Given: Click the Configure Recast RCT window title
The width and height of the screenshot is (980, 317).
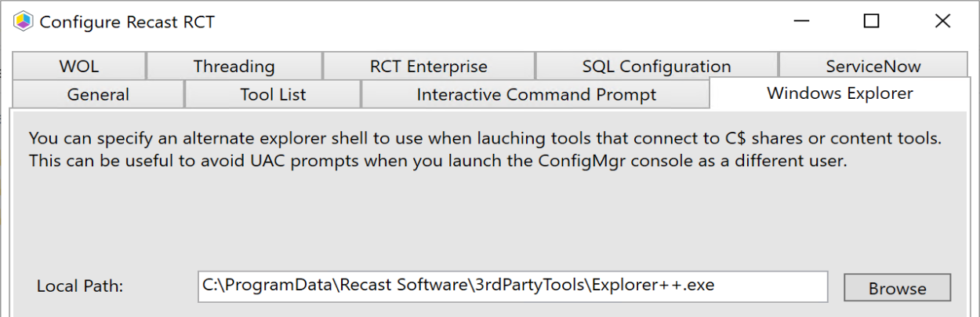Looking at the screenshot, I should point(127,22).
